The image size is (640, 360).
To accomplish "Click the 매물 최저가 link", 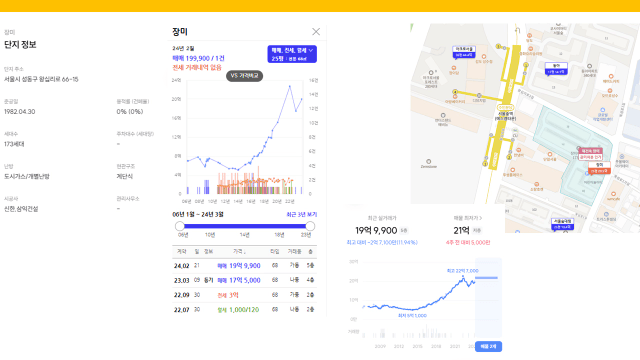I will 468,218.
